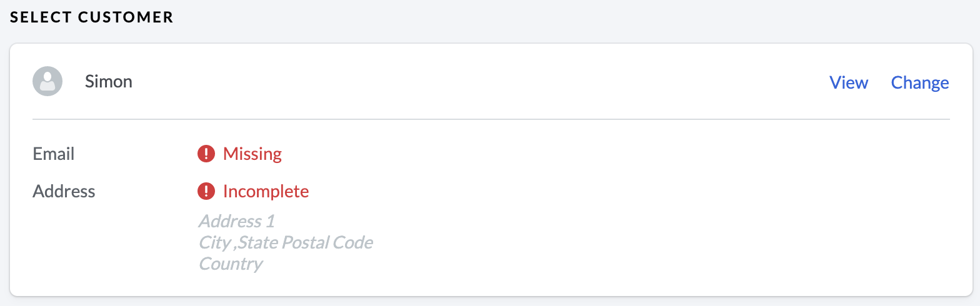Choose a different customer via Change

[x=920, y=82]
